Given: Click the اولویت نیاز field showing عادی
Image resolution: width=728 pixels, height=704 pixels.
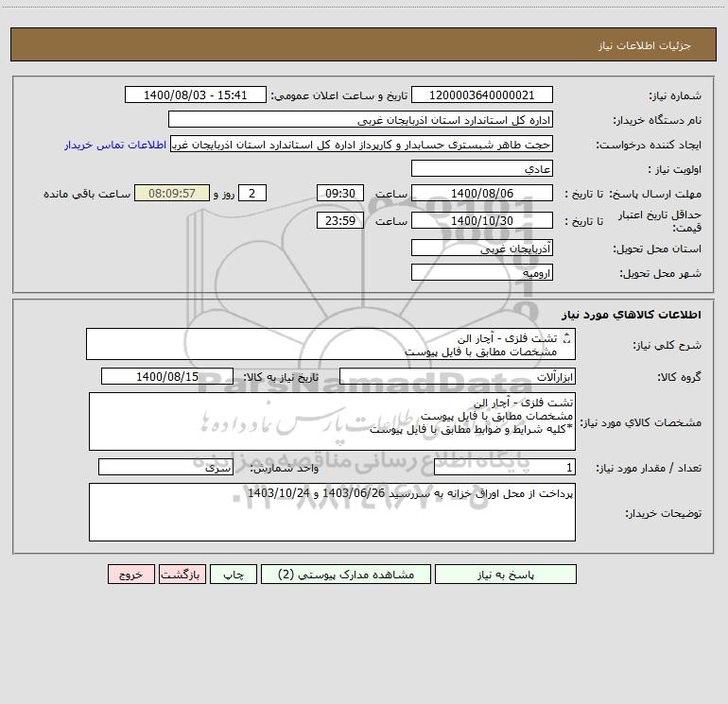Looking at the screenshot, I should 482,168.
